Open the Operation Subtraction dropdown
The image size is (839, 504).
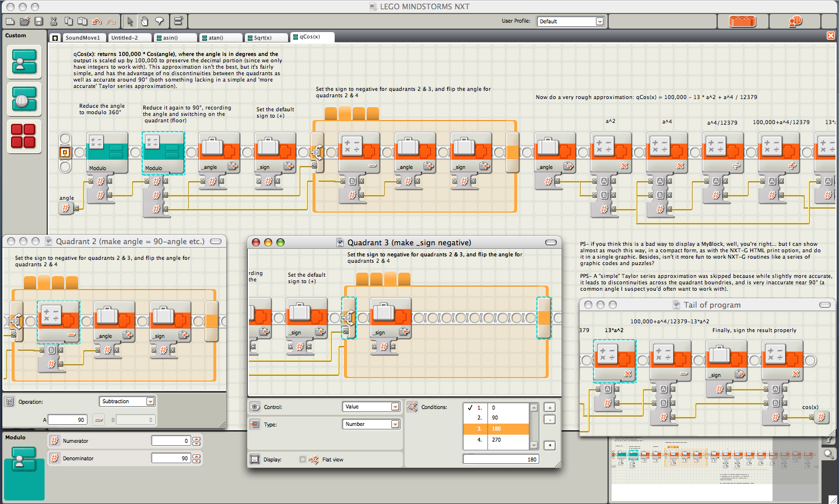[x=127, y=401]
